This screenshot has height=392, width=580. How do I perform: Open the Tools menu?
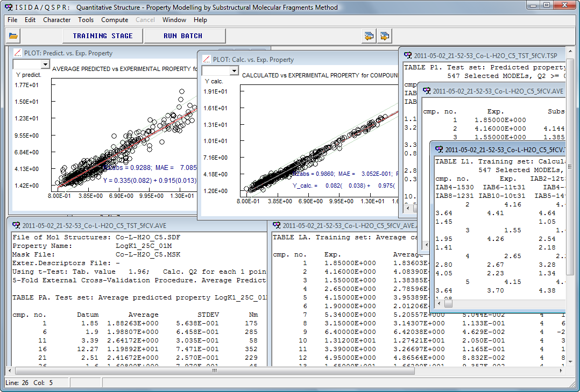[86, 20]
